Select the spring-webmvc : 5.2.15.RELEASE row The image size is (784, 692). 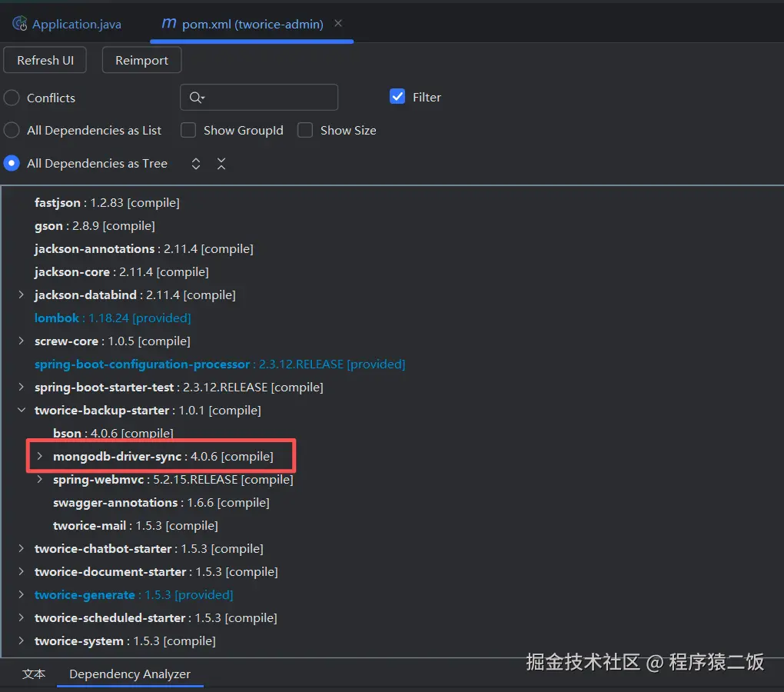click(x=173, y=479)
